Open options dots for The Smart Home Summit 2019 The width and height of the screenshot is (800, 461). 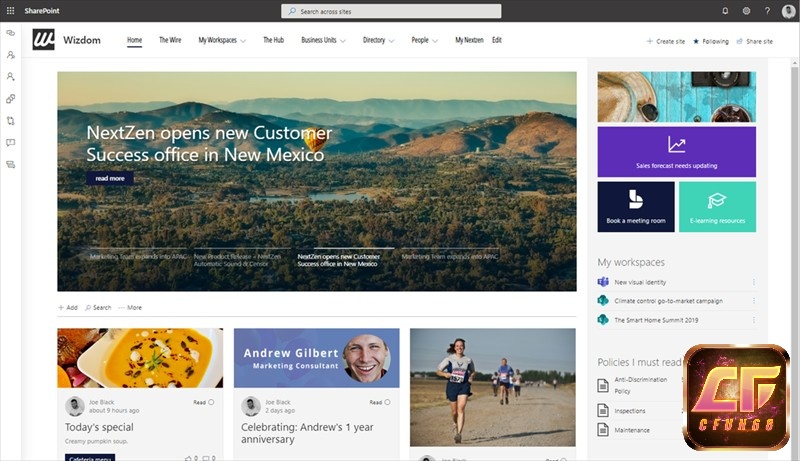[754, 320]
